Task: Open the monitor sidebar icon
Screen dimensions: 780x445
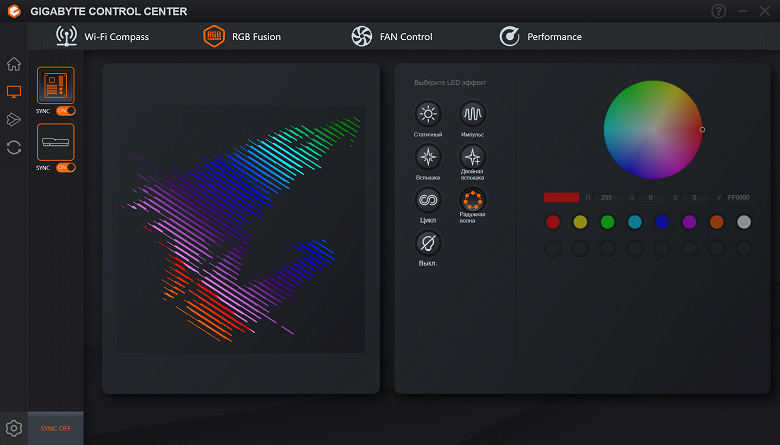Action: [14, 91]
